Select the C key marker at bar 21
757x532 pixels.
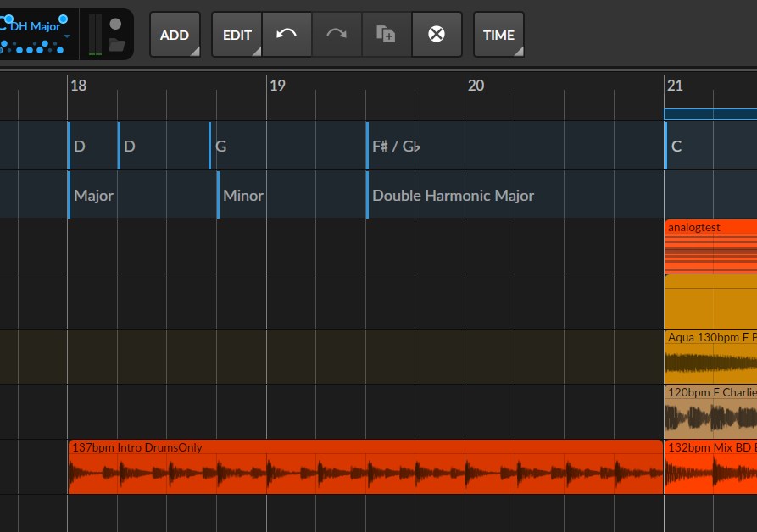coord(676,147)
